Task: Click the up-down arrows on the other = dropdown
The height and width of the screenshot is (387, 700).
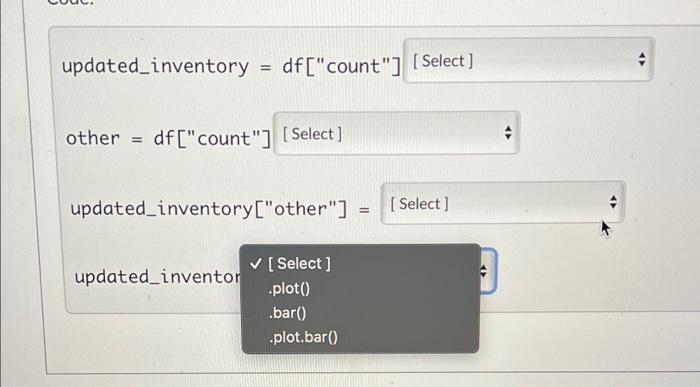Action: coord(508,133)
